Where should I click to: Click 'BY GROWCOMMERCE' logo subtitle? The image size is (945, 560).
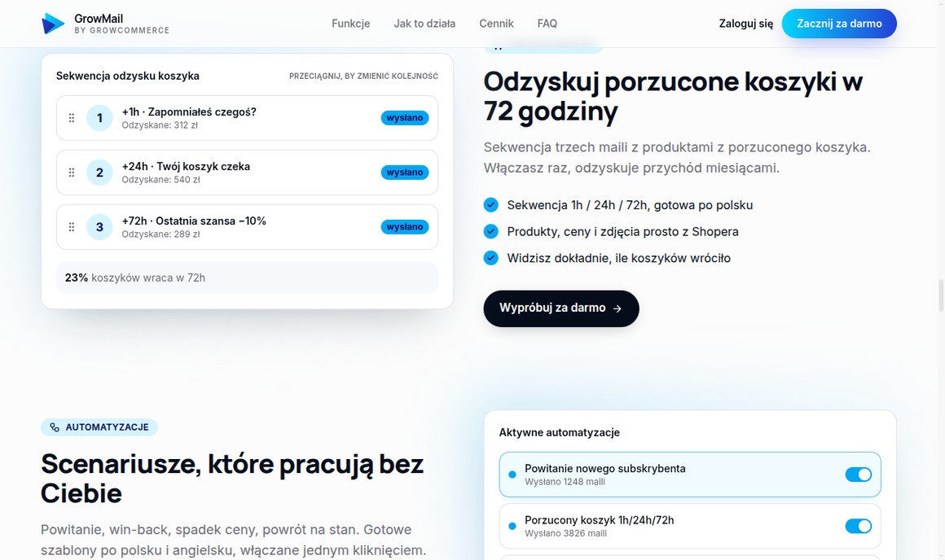click(121, 31)
